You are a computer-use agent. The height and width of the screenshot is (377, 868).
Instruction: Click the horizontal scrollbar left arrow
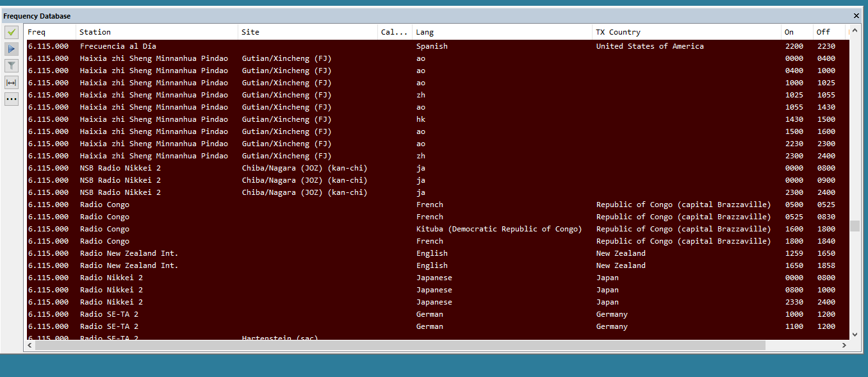coord(29,346)
